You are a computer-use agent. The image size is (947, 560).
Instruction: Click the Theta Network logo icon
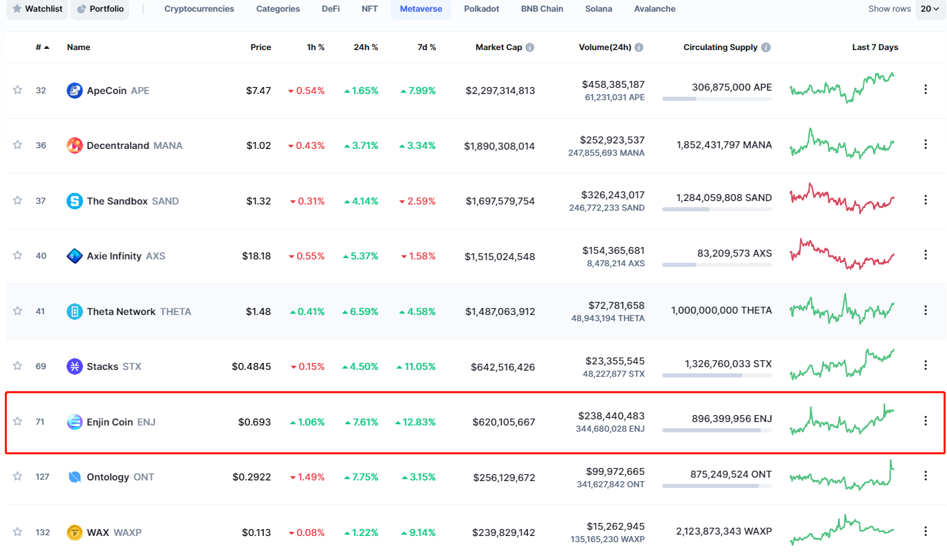(75, 312)
